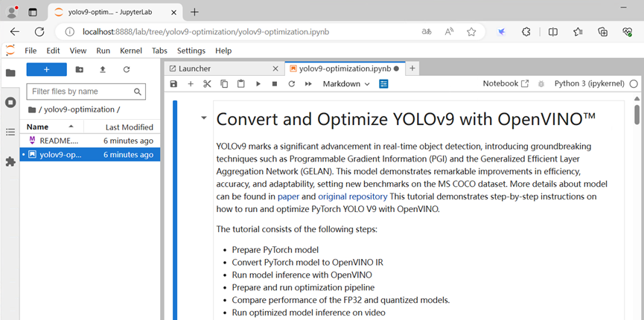Open the Run menu
Screen dimensions: 644x320
coord(103,51)
